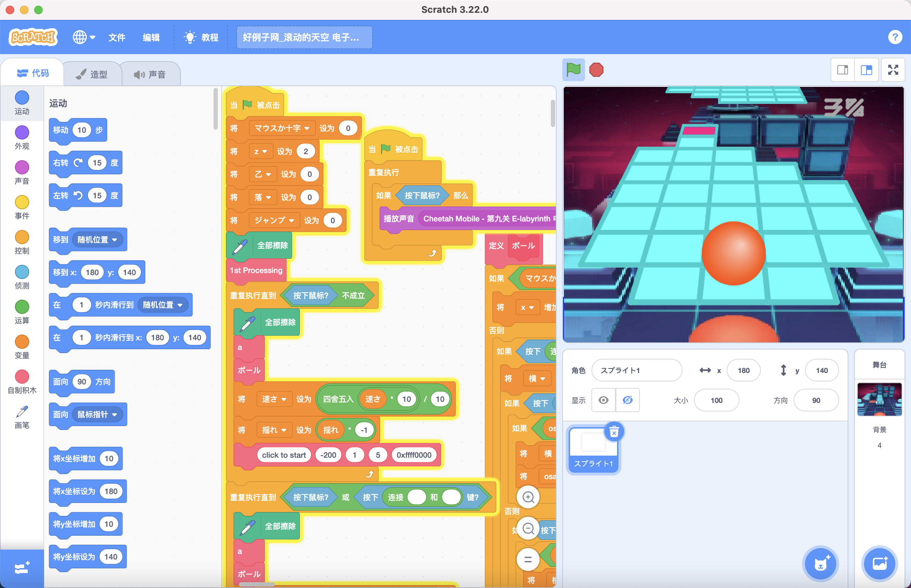Click the 将y坐标增加 10 block

click(x=85, y=524)
